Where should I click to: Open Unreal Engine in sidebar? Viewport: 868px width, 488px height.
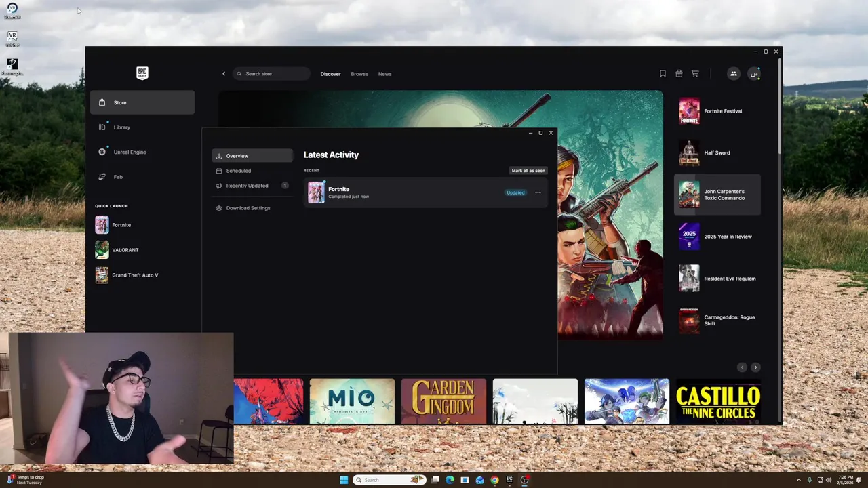[142, 152]
